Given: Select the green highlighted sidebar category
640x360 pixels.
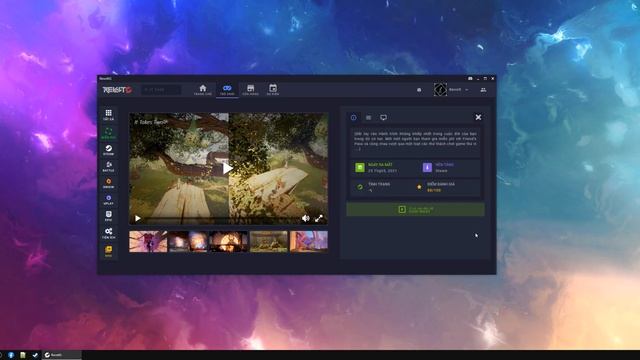Looking at the screenshot, I should coord(109,133).
